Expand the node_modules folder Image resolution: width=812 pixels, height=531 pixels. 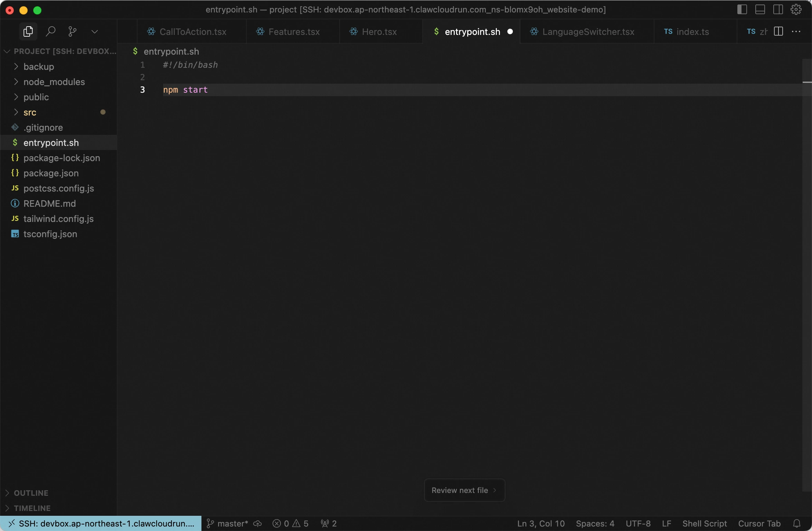point(58,82)
